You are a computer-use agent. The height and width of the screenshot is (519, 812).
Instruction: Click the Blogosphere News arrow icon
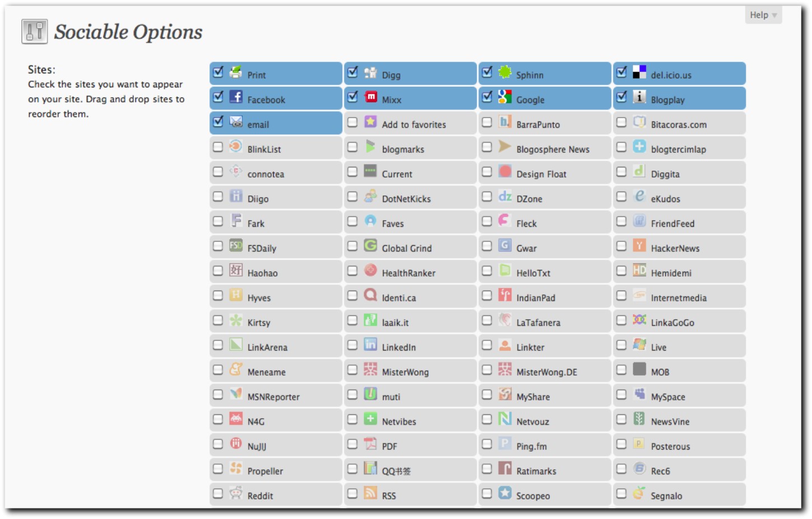point(505,147)
